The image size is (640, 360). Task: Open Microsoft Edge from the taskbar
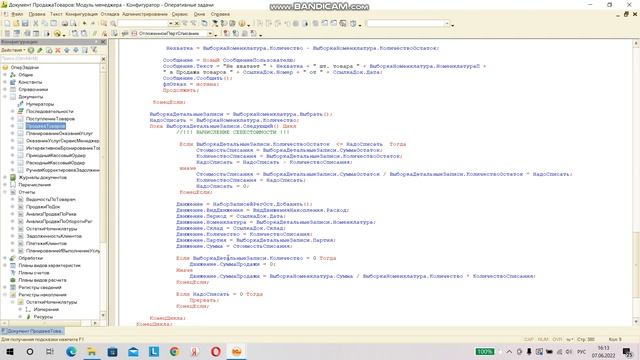coord(71,351)
